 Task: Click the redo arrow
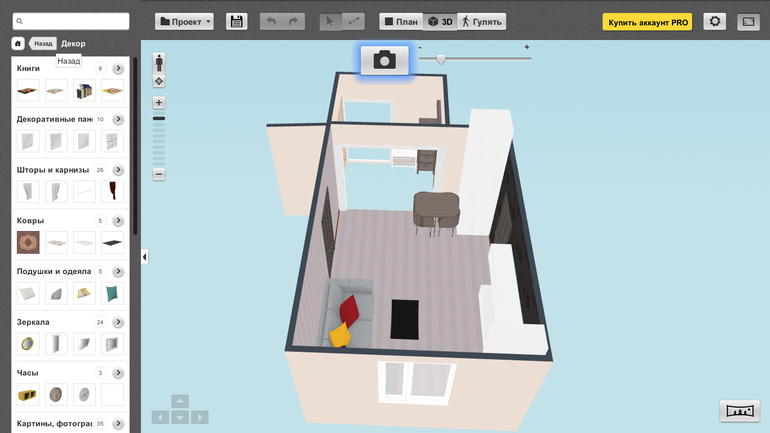tap(293, 21)
